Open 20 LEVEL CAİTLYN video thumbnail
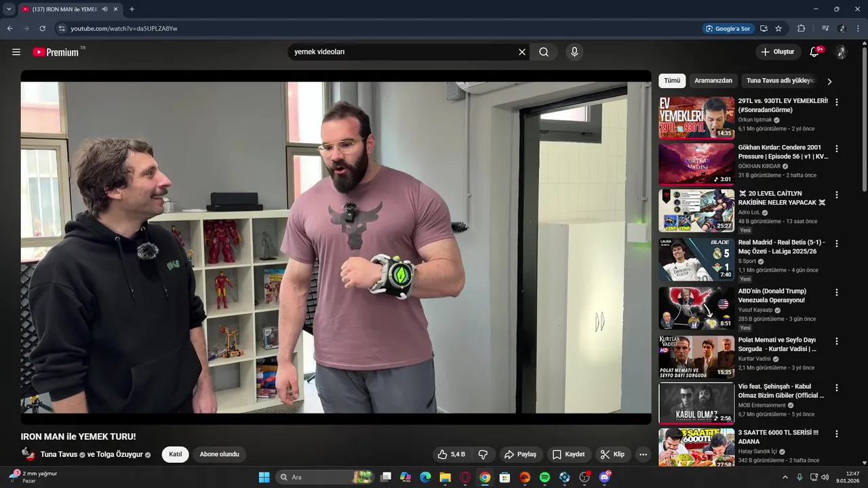Screen dimensions: 868x488 [x=696, y=210]
